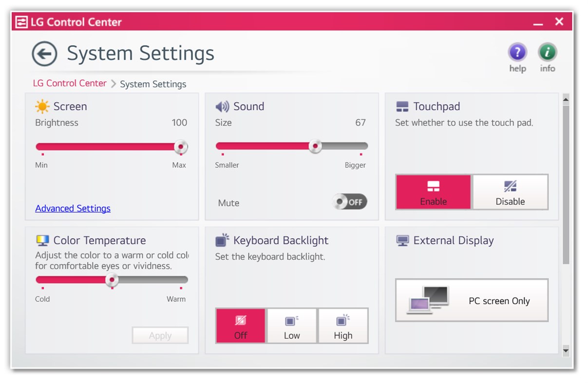Go back using the arrow button
Screen dimensions: 588x383
coord(43,54)
